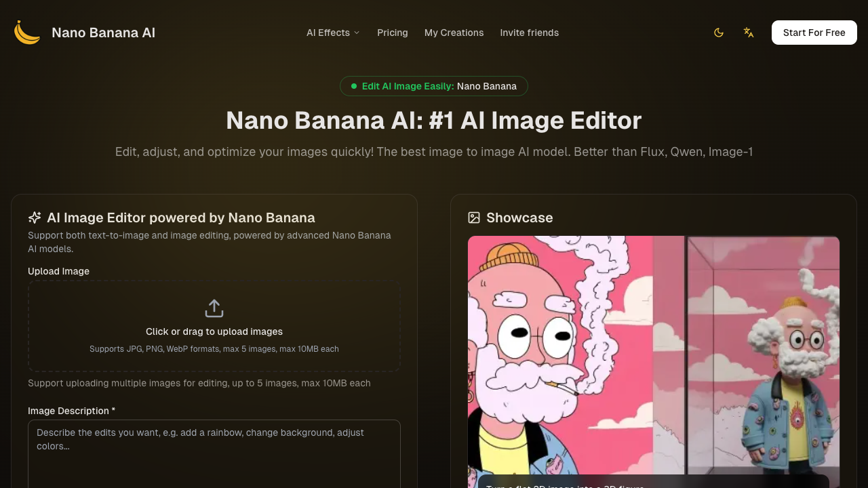Expand the AI Effects dropdown
868x488 pixels.
[x=333, y=33]
